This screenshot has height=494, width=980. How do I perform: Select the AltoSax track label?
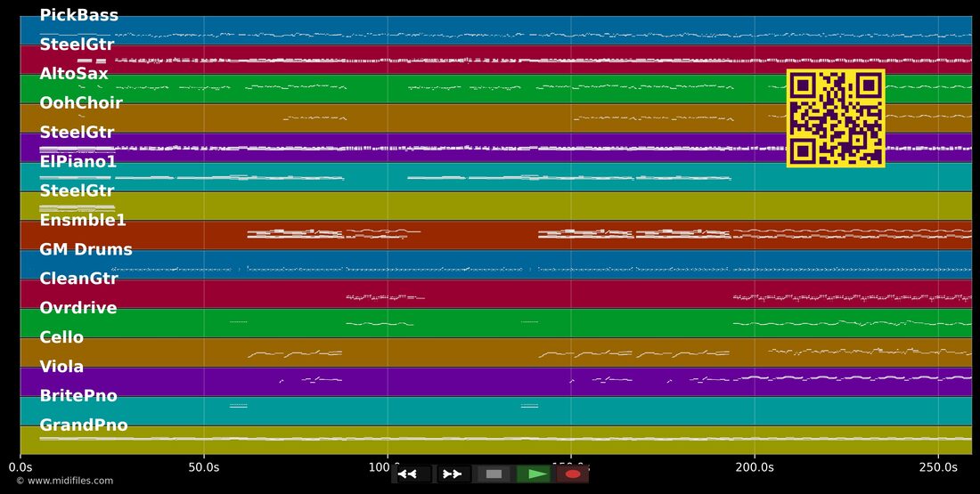[74, 74]
